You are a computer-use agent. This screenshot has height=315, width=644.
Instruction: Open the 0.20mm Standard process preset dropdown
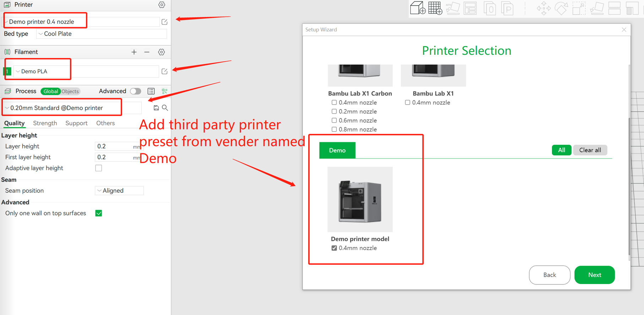[x=72, y=108]
